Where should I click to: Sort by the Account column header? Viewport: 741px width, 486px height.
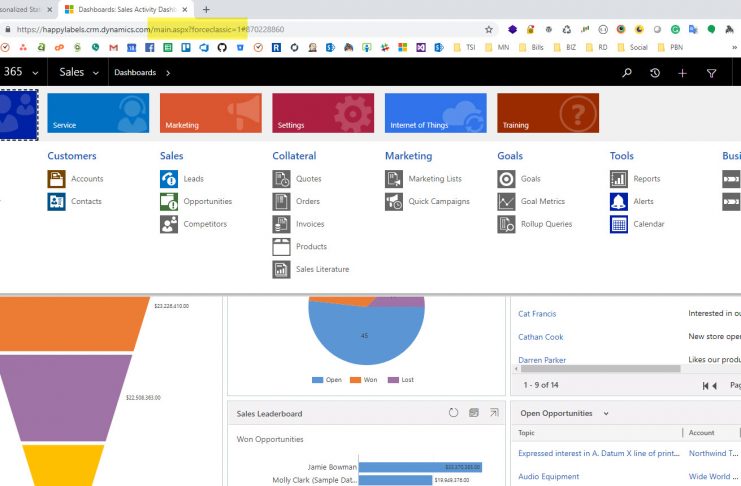(701, 433)
